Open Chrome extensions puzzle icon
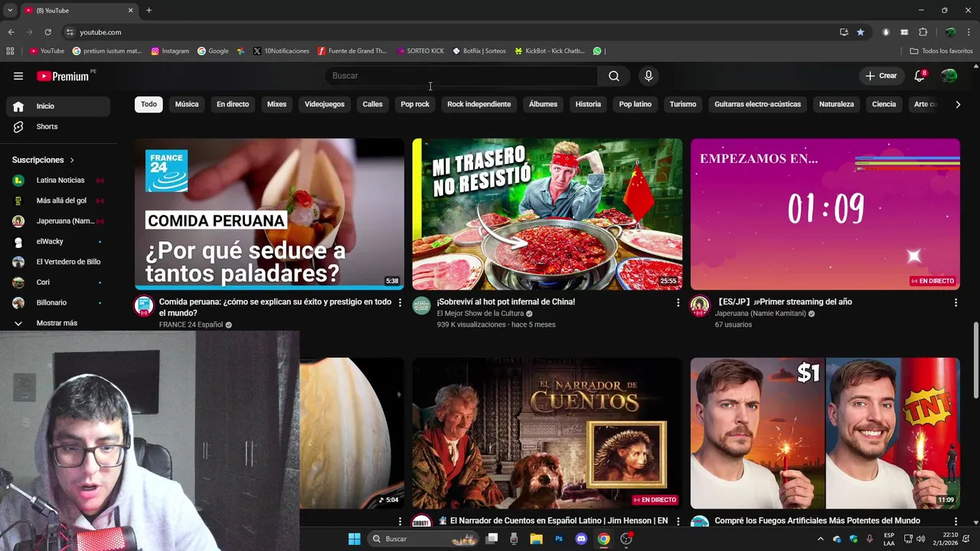The image size is (980, 551). (x=923, y=32)
